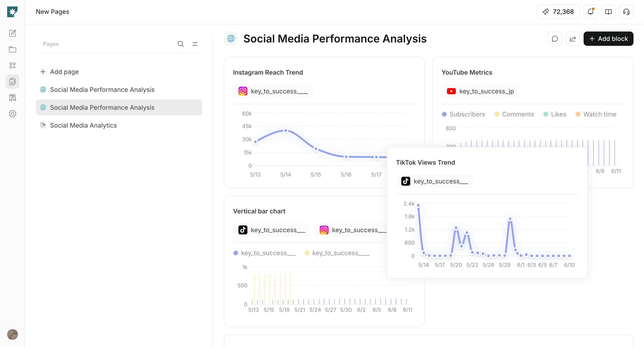Toggle the Likes legend item
644x347 pixels.
[555, 114]
